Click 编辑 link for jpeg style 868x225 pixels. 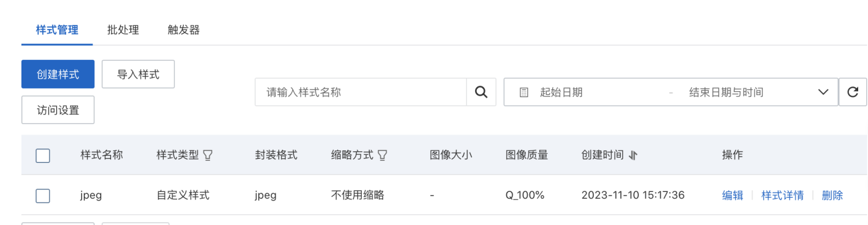733,195
